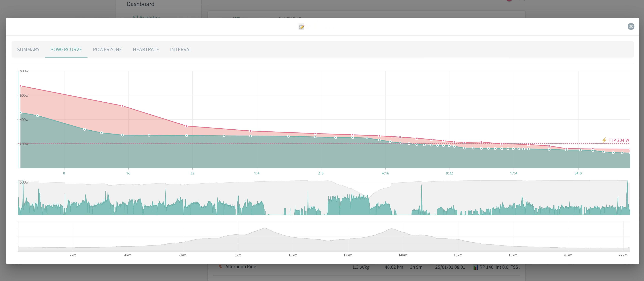Click the FTP 204 W label
Viewport: 644px width, 281px height.
point(619,140)
